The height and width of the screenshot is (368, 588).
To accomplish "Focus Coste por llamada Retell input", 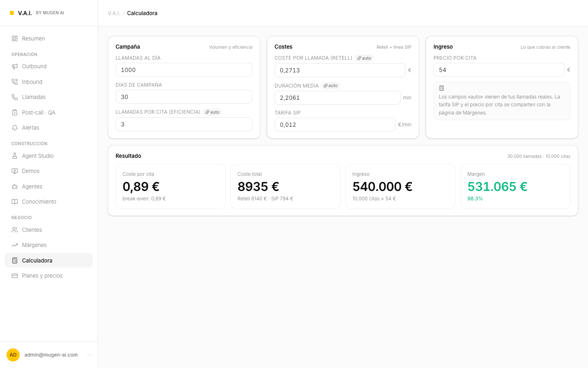I will pyautogui.click(x=340, y=70).
